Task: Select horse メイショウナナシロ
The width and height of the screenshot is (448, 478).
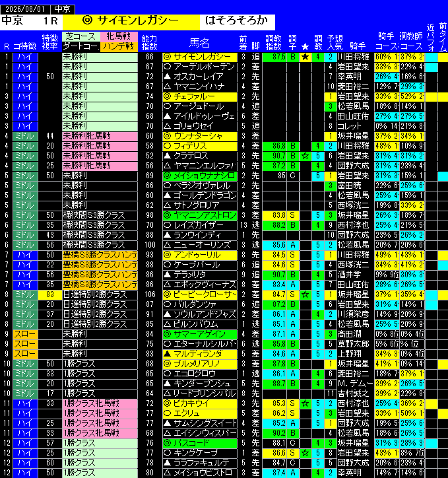Action: click(x=200, y=176)
